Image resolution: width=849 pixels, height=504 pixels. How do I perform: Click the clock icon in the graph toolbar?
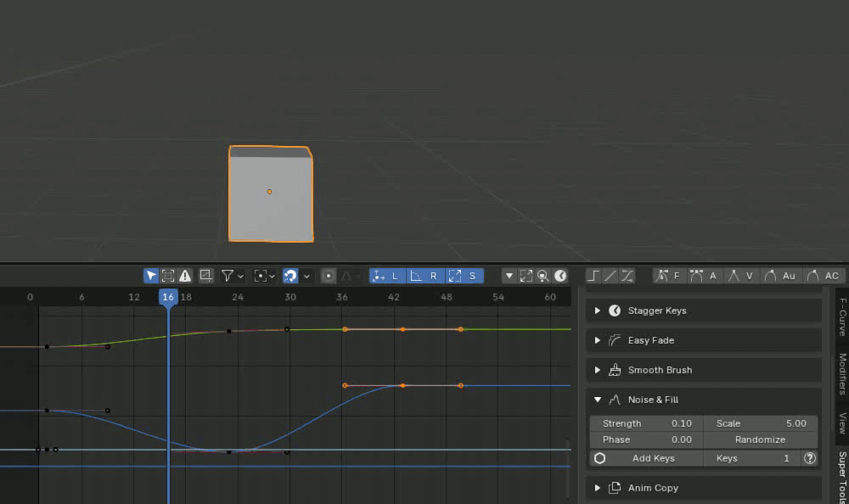560,276
